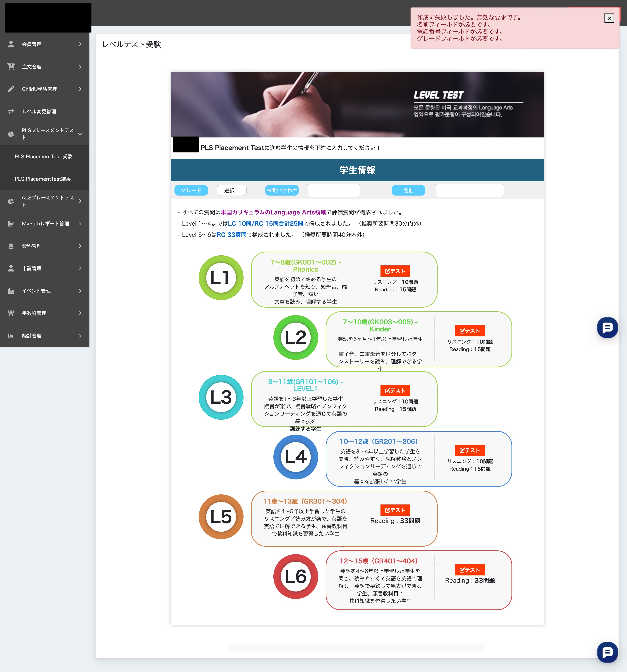
Task: Click the 会員管理 person icon
Action: (x=11, y=44)
